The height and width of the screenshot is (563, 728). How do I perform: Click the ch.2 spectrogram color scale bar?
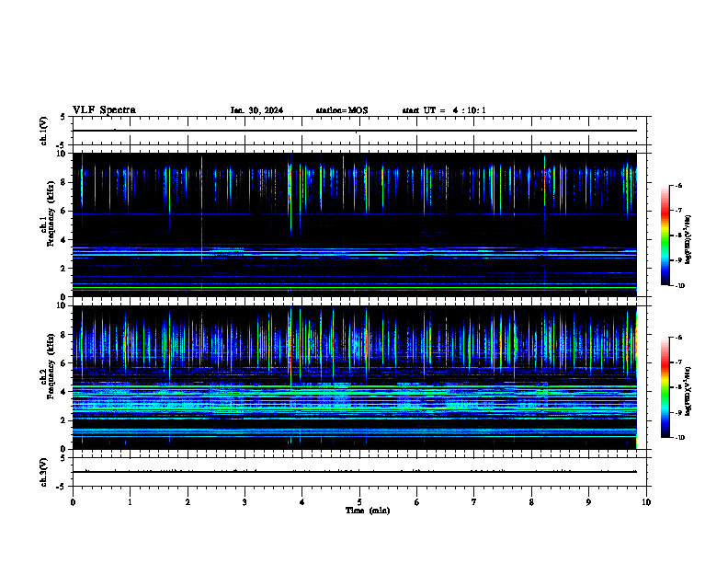point(665,387)
